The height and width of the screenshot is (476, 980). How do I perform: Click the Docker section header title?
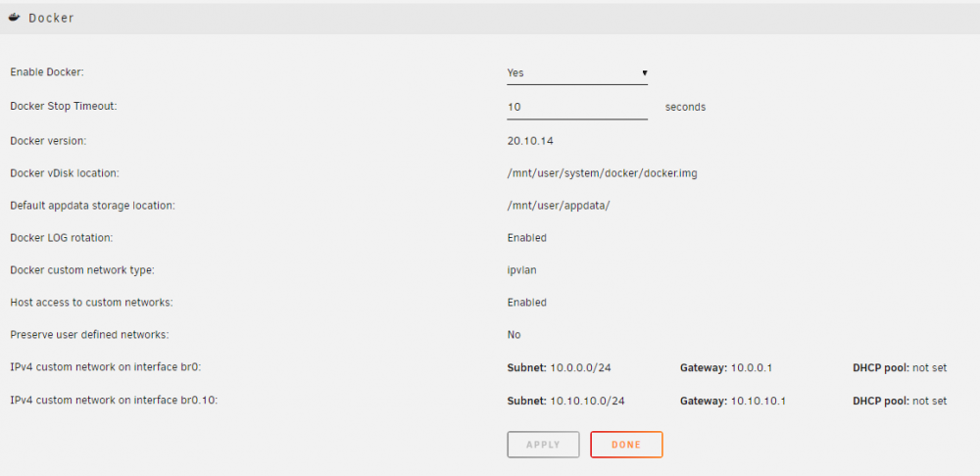pyautogui.click(x=51, y=18)
